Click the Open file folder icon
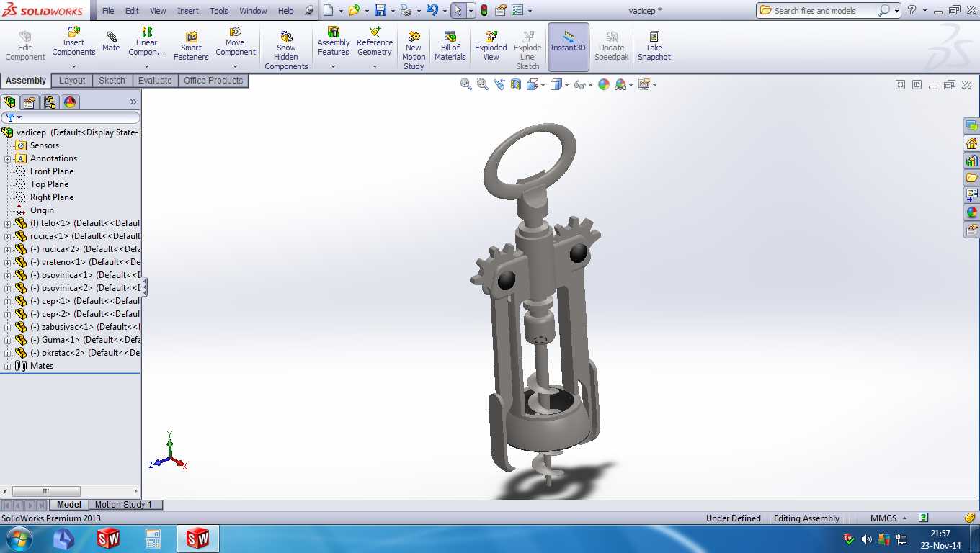 pos(353,10)
